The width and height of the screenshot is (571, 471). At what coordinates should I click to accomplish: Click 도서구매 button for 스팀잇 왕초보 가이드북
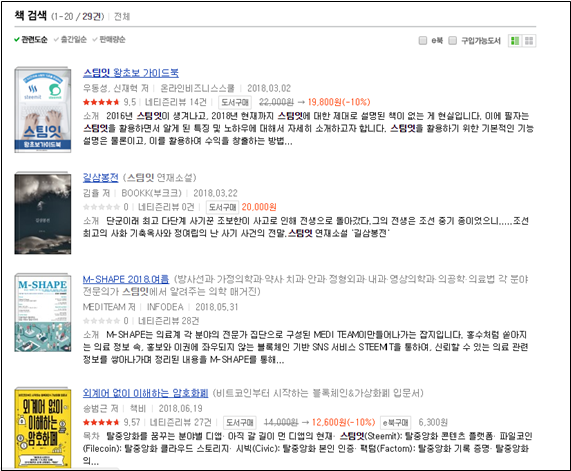235,102
